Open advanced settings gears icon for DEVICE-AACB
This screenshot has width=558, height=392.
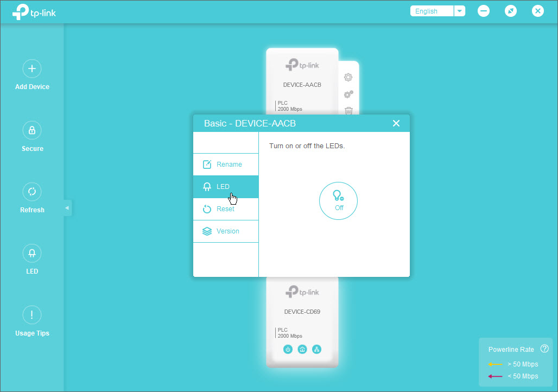pyautogui.click(x=348, y=94)
